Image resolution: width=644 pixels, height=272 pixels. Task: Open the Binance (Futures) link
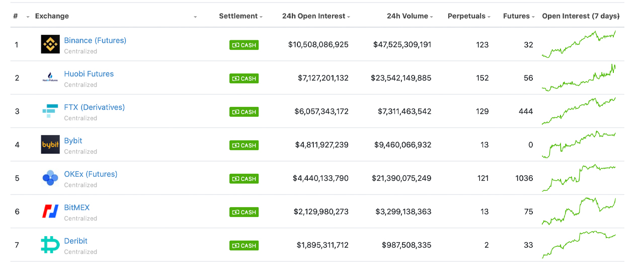95,40
